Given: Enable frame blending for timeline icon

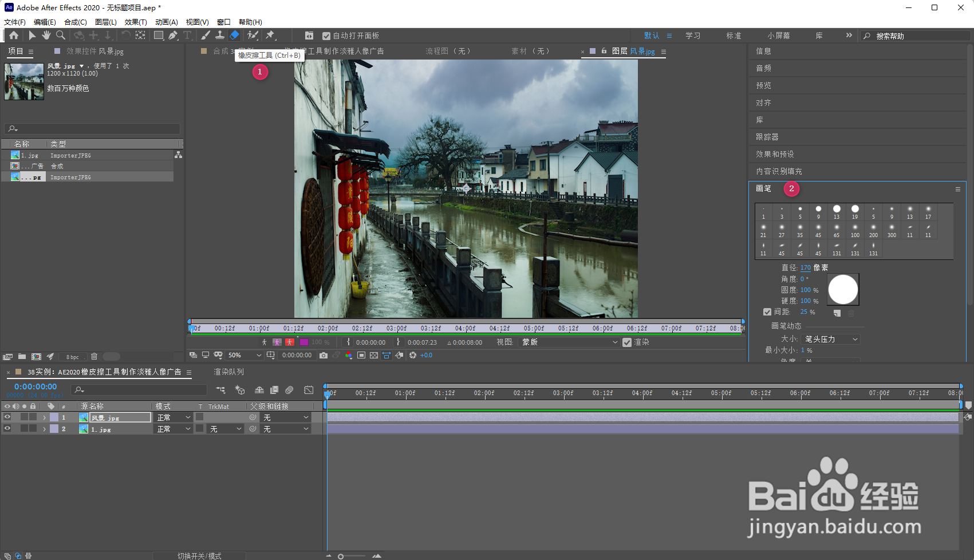Looking at the screenshot, I should pyautogui.click(x=274, y=390).
